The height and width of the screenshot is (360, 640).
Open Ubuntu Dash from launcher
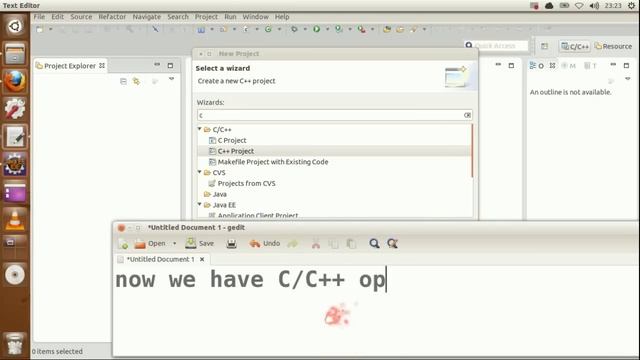[x=15, y=27]
